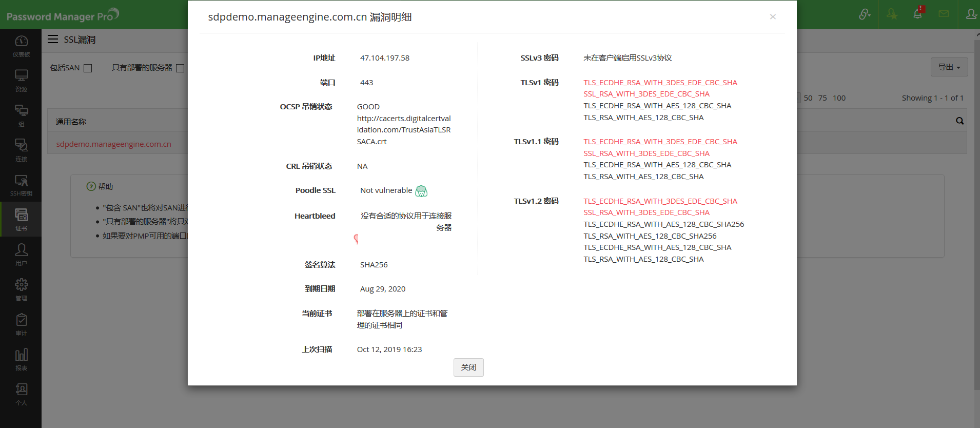
Task: Open the Personal (个人) sidebar icon
Action: click(21, 395)
